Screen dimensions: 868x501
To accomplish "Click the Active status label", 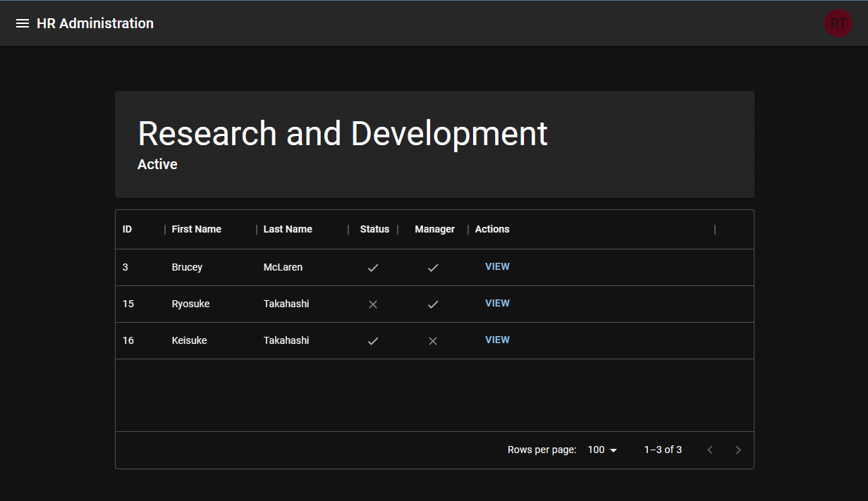I will pos(157,164).
